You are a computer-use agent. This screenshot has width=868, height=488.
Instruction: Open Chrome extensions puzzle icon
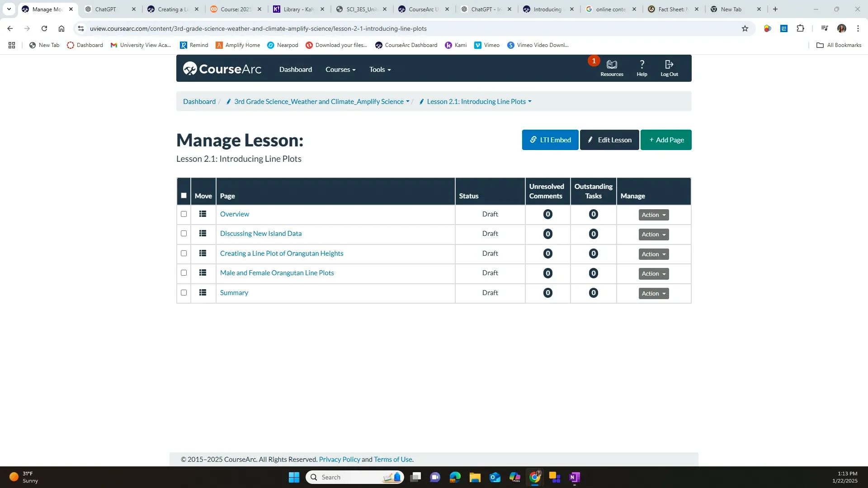801,28
